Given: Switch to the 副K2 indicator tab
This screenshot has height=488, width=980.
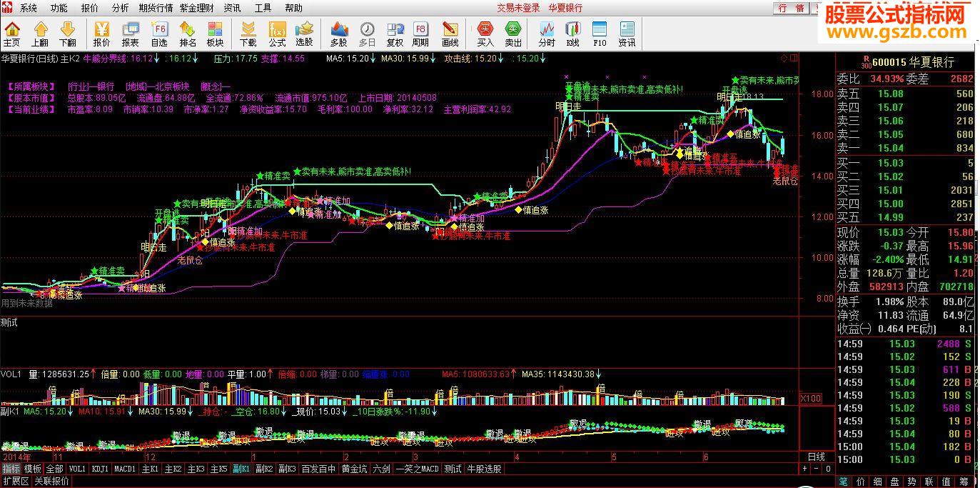Looking at the screenshot, I should coord(265,469).
